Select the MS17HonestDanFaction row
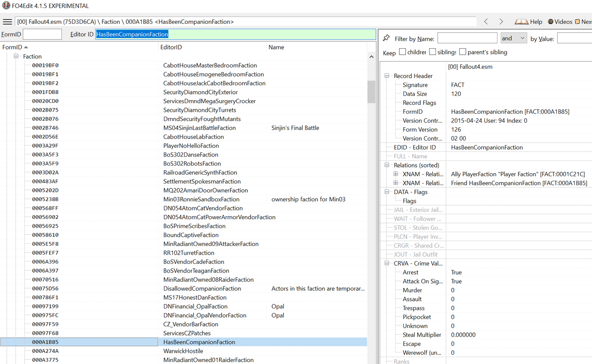The image size is (592, 364). coord(184,297)
